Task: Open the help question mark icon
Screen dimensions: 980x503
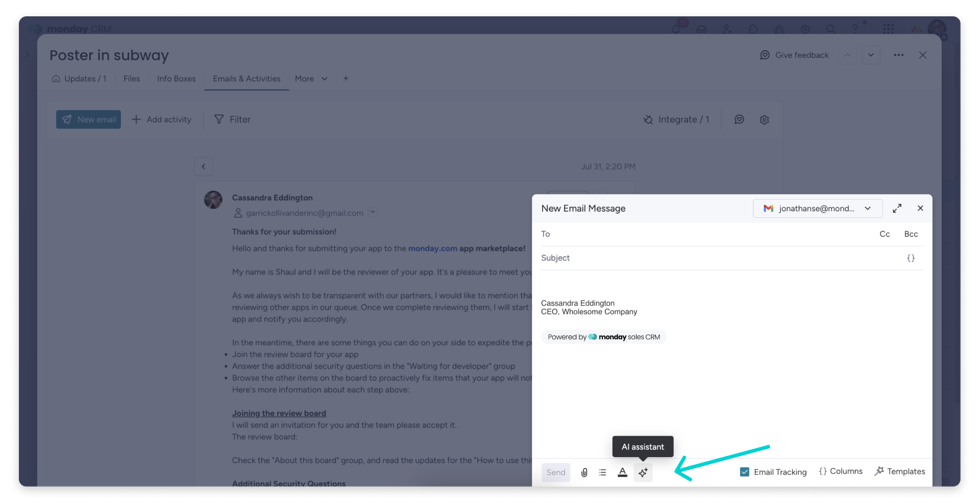Action: [854, 29]
